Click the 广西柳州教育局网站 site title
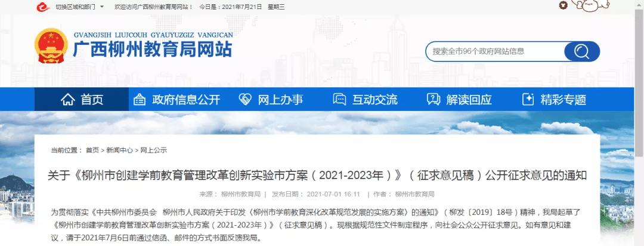This screenshot has width=644, height=246. coord(153,50)
